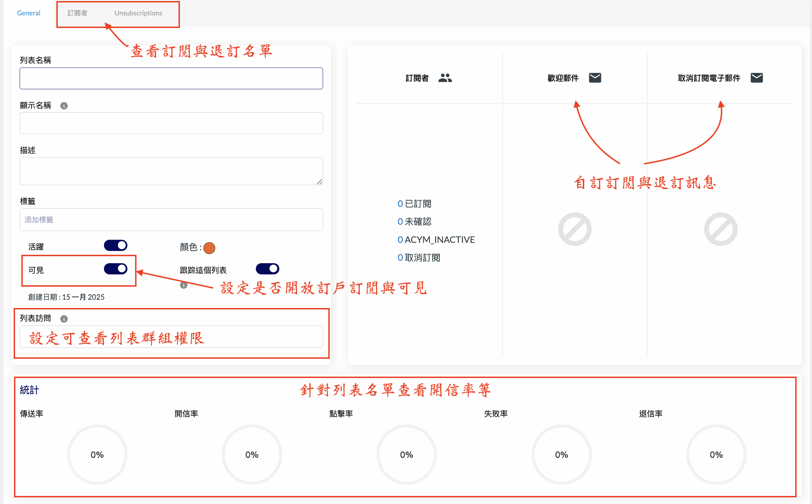Click the 0 ACYM_INACTIVE count
This screenshot has width=812, height=504.
(436, 240)
